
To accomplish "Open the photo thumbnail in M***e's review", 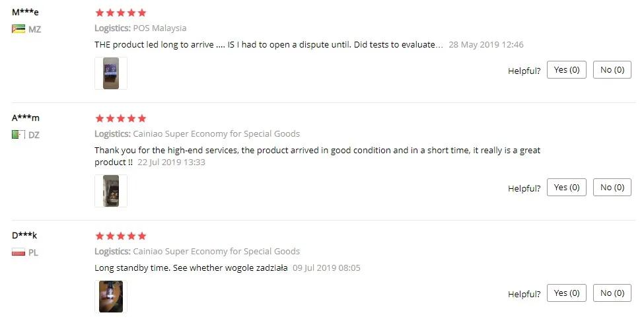I will pos(111,73).
